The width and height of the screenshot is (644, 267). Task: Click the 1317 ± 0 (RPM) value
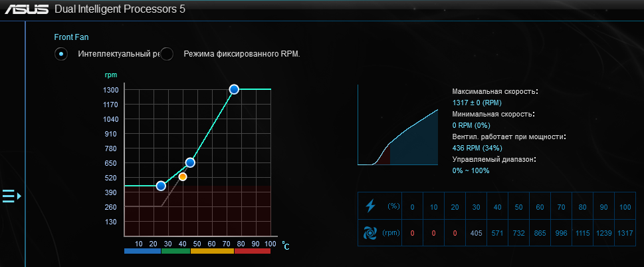pos(477,103)
